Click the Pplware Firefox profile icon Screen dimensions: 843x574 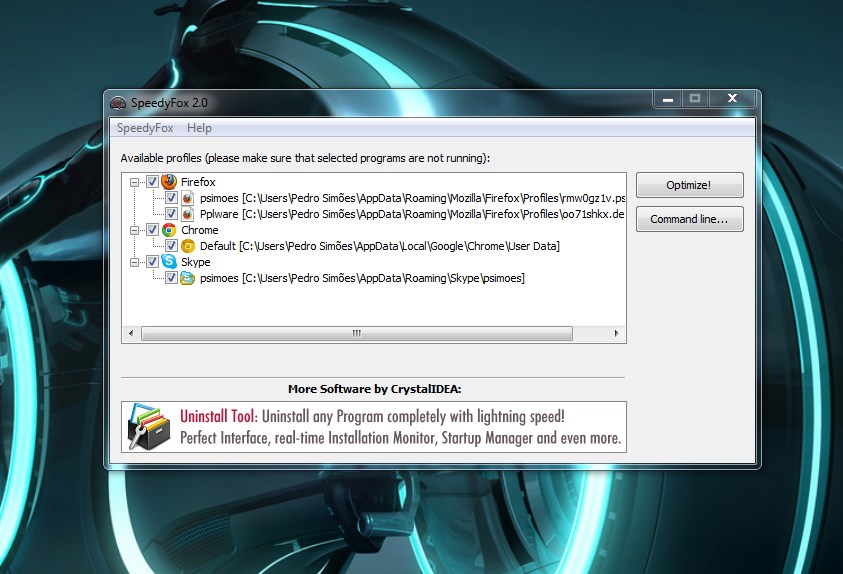coord(187,214)
